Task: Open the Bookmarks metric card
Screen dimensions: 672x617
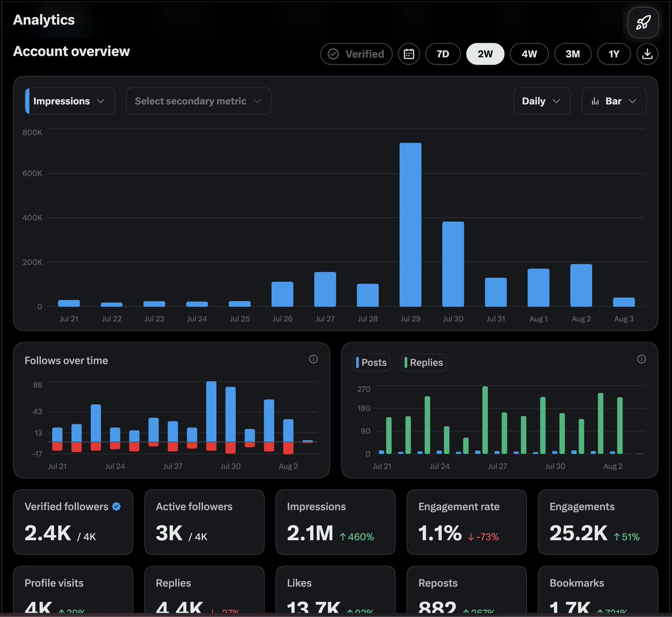Action: [x=598, y=591]
